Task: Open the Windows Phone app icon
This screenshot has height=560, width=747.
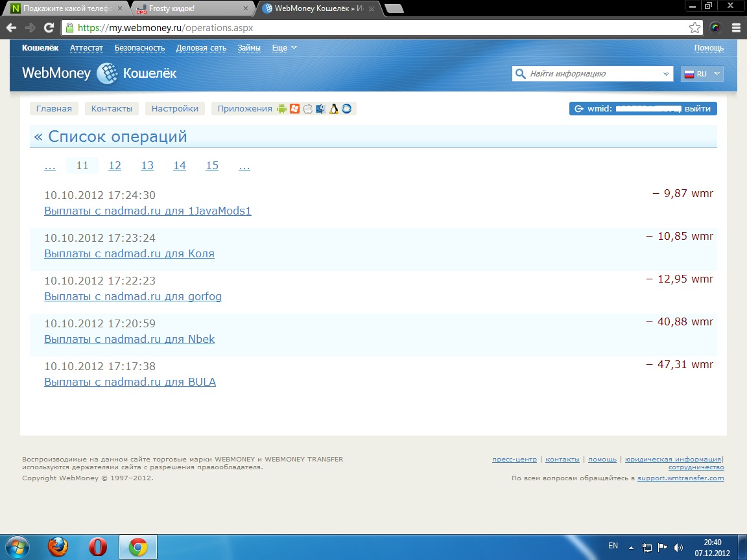Action: [x=294, y=109]
